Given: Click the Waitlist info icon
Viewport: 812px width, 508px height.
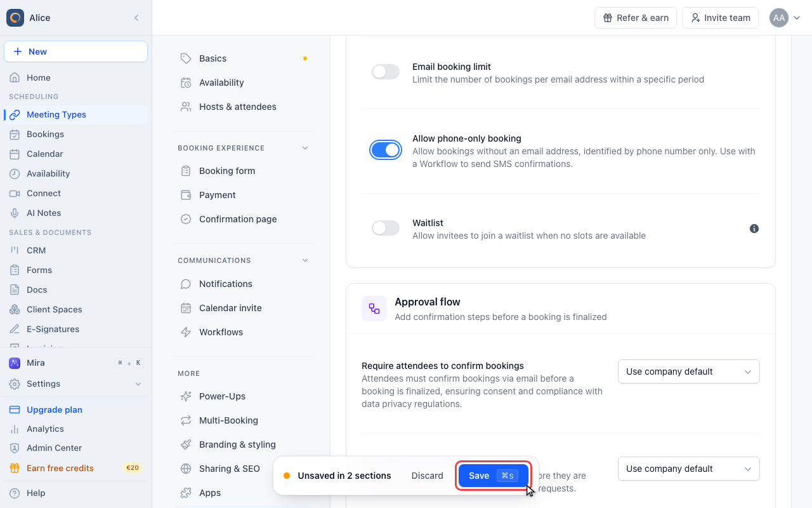Looking at the screenshot, I should (x=754, y=229).
